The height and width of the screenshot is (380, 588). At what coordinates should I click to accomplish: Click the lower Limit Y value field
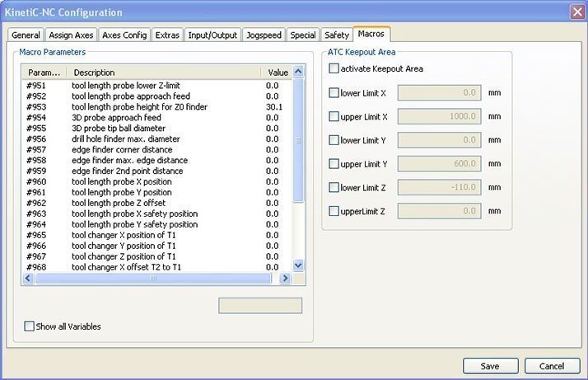point(439,140)
